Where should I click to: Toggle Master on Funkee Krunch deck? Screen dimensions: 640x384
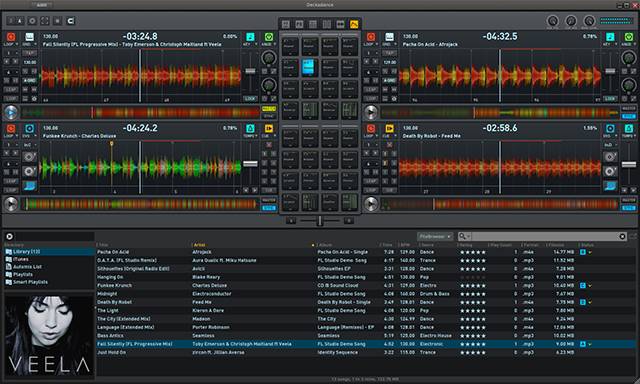[269, 200]
